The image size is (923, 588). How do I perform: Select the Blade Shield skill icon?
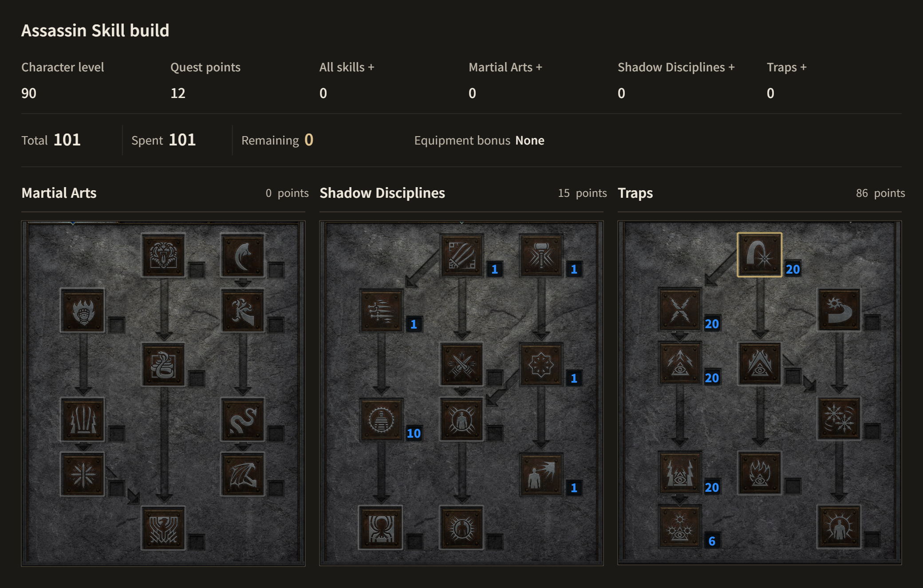839,527
